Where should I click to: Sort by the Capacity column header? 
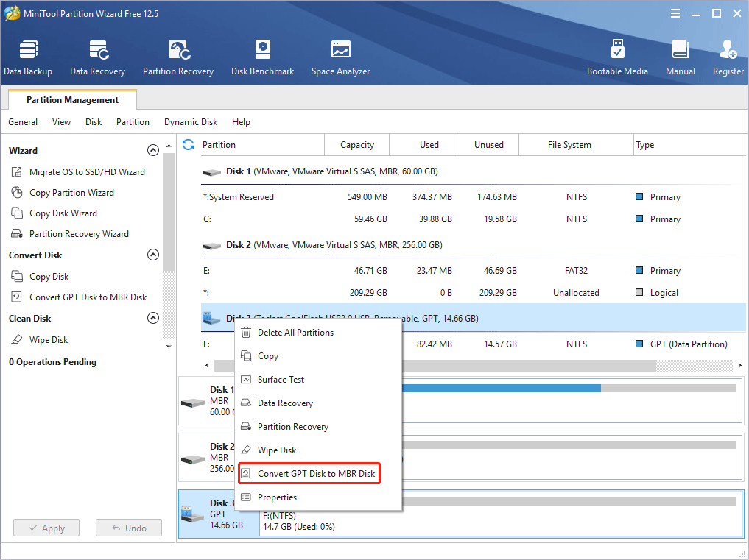click(357, 145)
